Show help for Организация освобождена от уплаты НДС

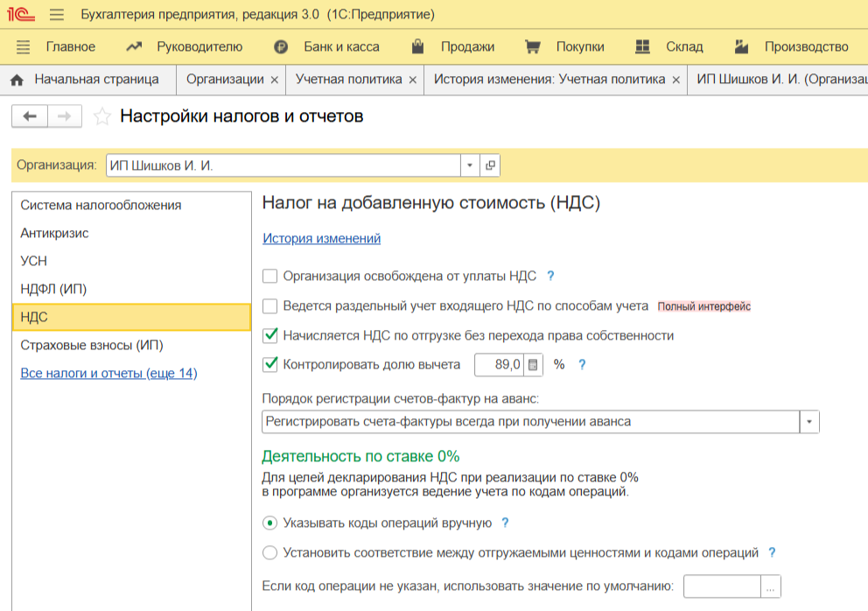[550, 276]
